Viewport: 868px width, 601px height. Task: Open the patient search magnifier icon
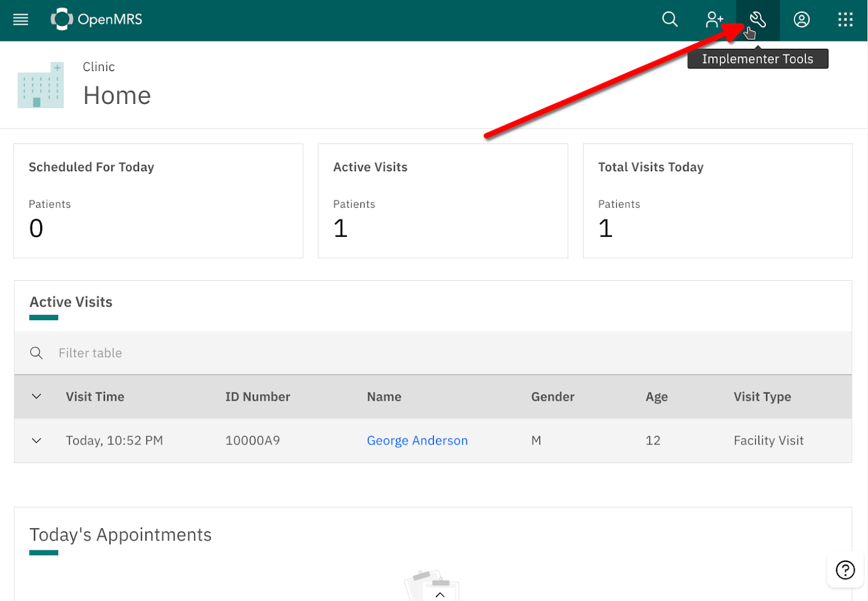click(x=670, y=20)
